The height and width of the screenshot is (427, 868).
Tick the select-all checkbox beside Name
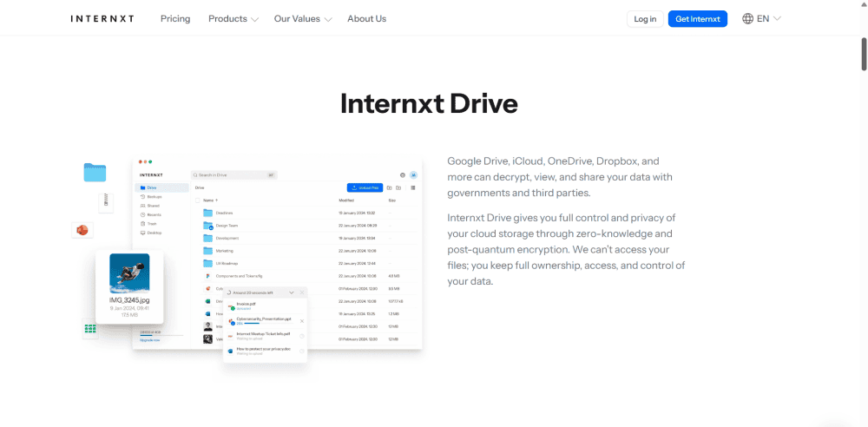197,200
